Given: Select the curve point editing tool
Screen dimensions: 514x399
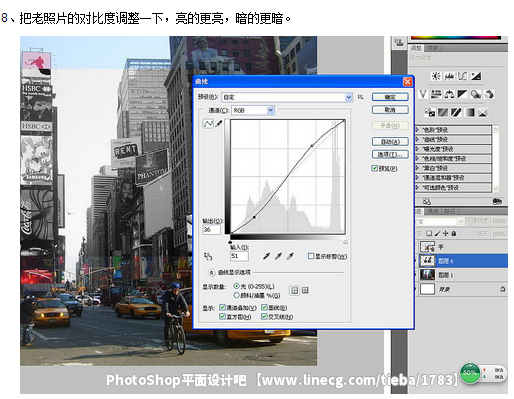Looking at the screenshot, I should (208, 124).
